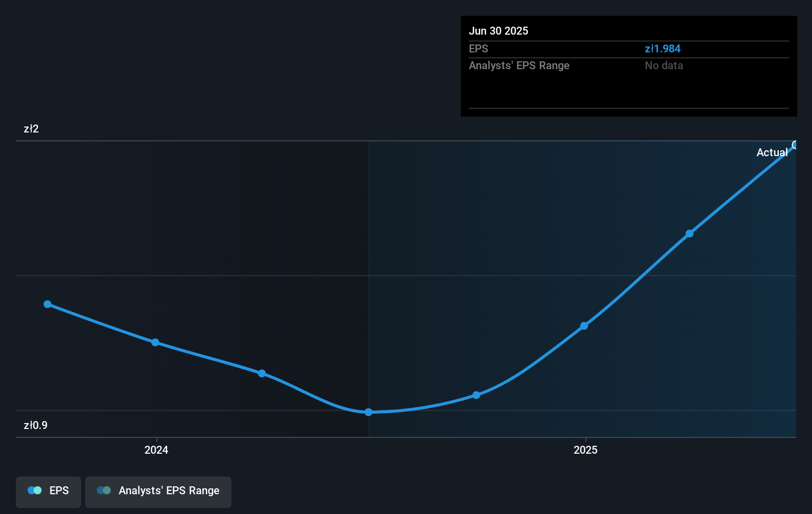The width and height of the screenshot is (812, 514).
Task: Click the EPS data point between 2025 and Actual
Action: pyautogui.click(x=689, y=233)
